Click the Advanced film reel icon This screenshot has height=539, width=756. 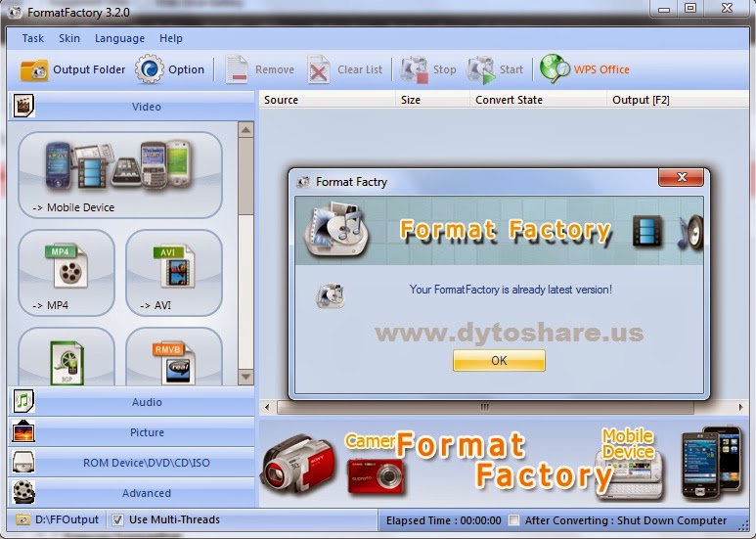(23, 492)
